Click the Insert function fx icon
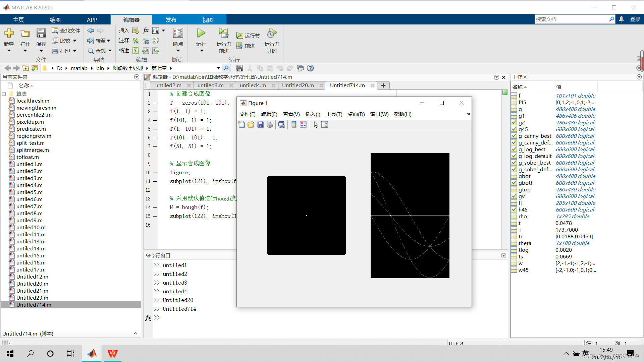Viewport: 644px width, 362px height. click(x=146, y=31)
